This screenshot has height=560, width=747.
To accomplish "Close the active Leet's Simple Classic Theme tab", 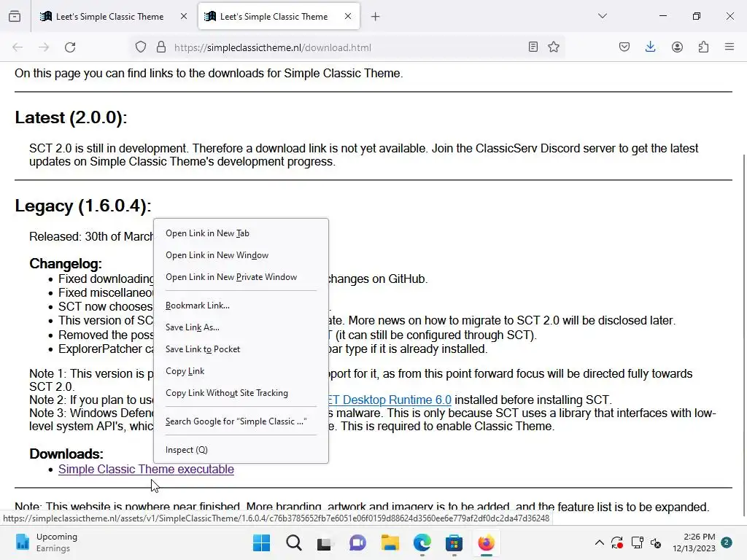I will tap(348, 16).
